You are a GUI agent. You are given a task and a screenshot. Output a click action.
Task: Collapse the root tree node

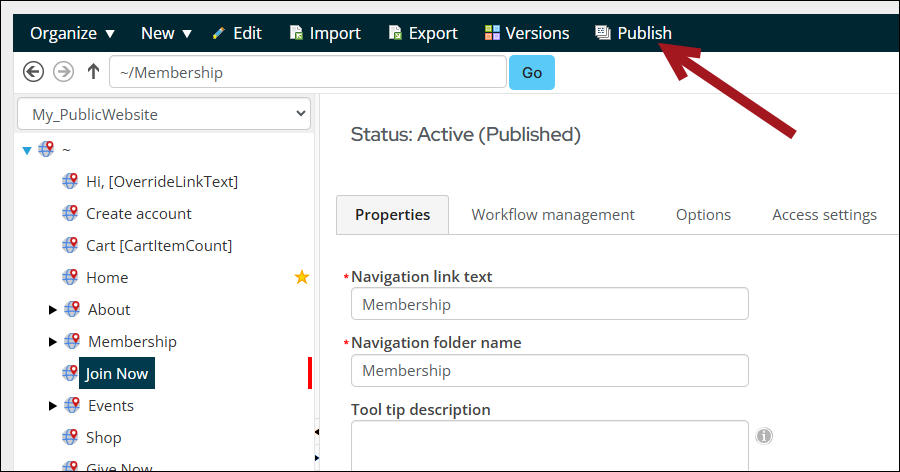click(x=27, y=150)
